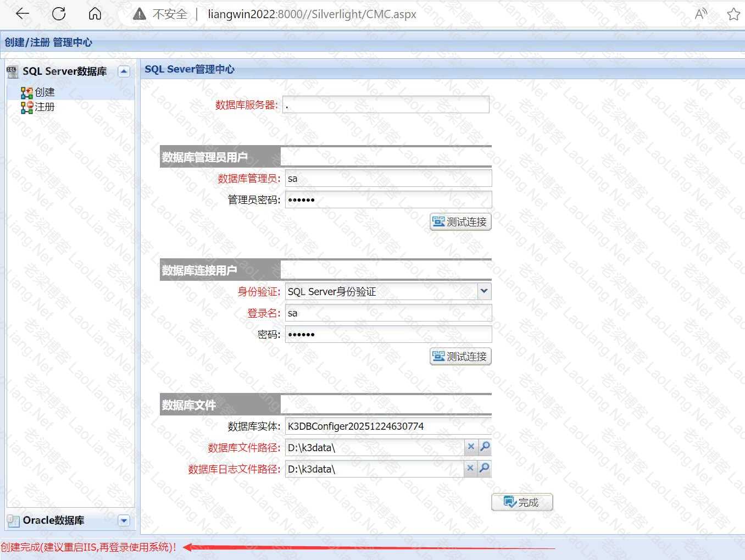Add page to favorites star icon
Screen dimensions: 745x560
coord(733,14)
